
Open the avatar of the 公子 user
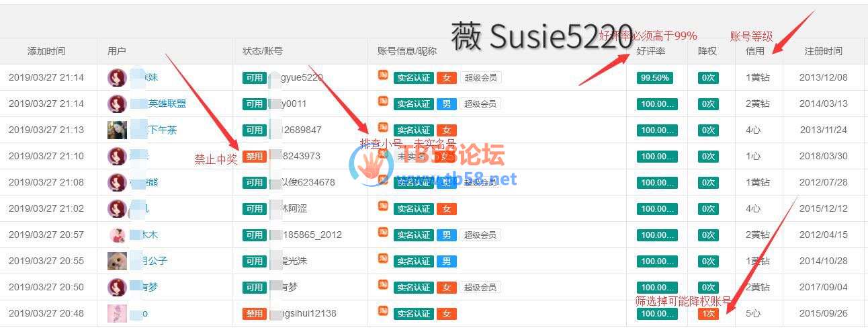pyautogui.click(x=117, y=261)
